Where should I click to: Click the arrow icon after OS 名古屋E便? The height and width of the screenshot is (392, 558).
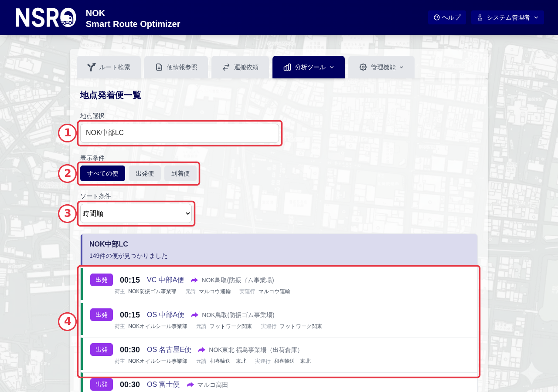tap(202, 350)
